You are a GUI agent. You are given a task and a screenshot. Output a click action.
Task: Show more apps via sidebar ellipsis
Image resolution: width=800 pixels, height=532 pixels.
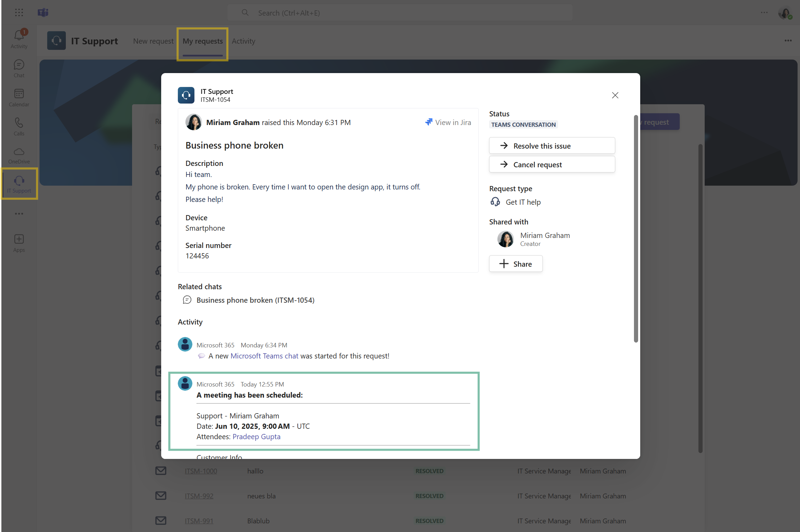point(19,214)
